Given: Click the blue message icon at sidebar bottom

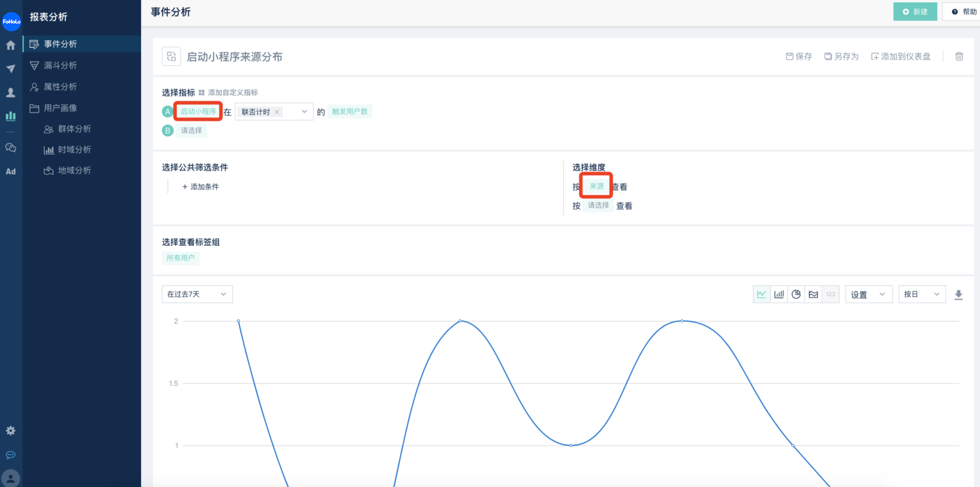Looking at the screenshot, I should tap(11, 455).
